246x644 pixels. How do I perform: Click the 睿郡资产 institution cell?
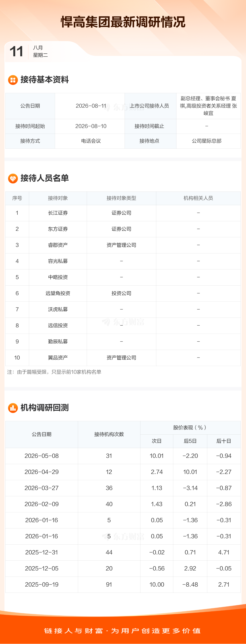[58, 245]
